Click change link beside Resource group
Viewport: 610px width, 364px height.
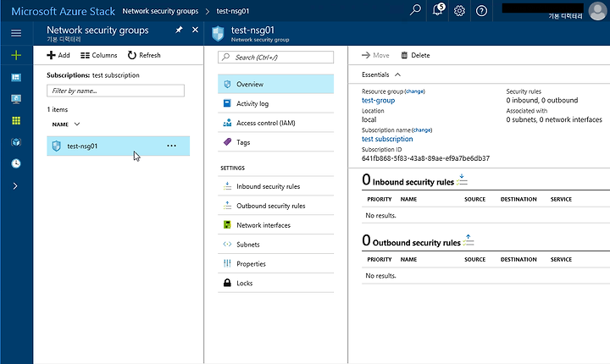tap(414, 91)
